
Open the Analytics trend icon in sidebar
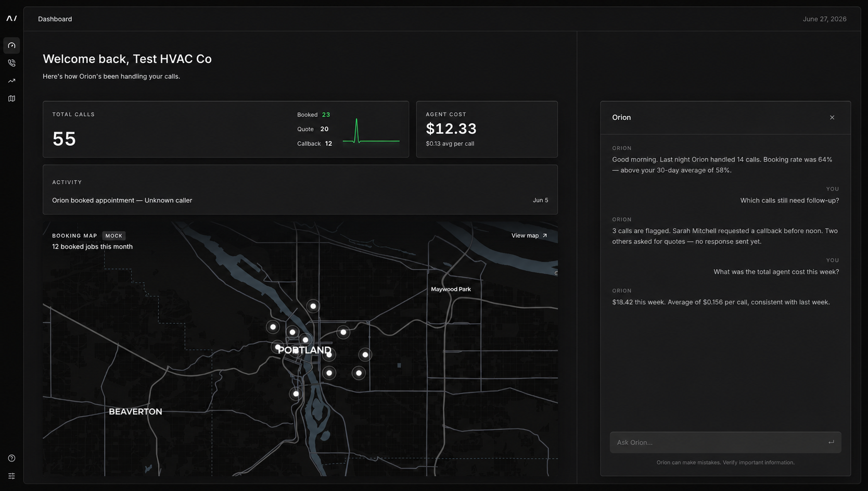coord(11,81)
